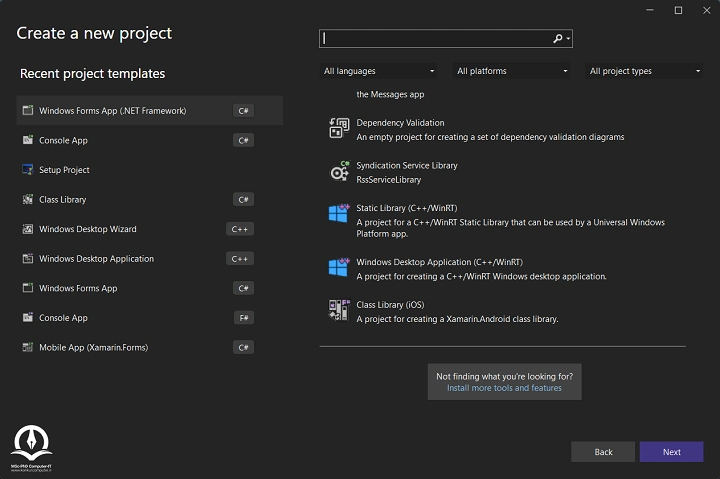The width and height of the screenshot is (720, 479).
Task: Click the F# Console App template icon
Action: pos(28,317)
